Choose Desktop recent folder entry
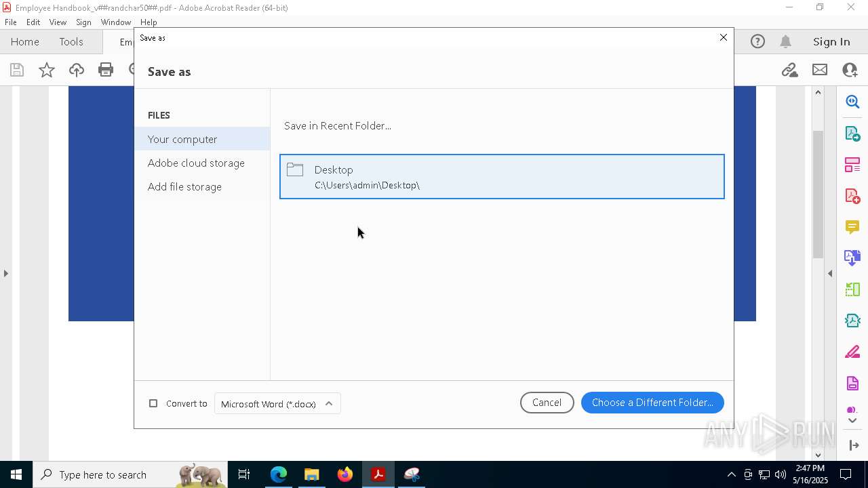 tap(502, 177)
